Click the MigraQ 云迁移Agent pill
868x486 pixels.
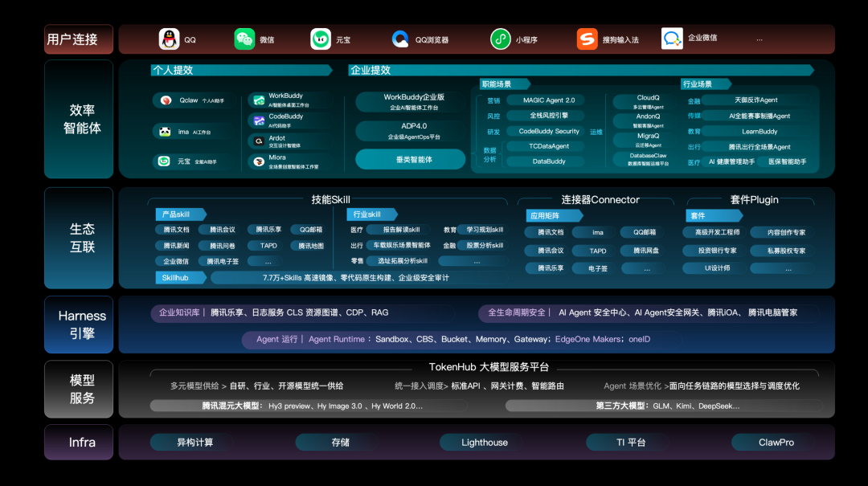[x=645, y=140]
